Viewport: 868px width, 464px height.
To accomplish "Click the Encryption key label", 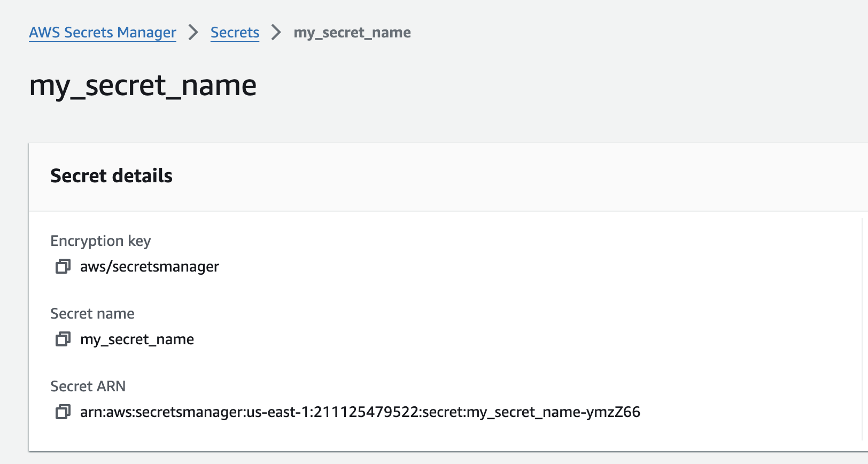I will click(x=100, y=241).
